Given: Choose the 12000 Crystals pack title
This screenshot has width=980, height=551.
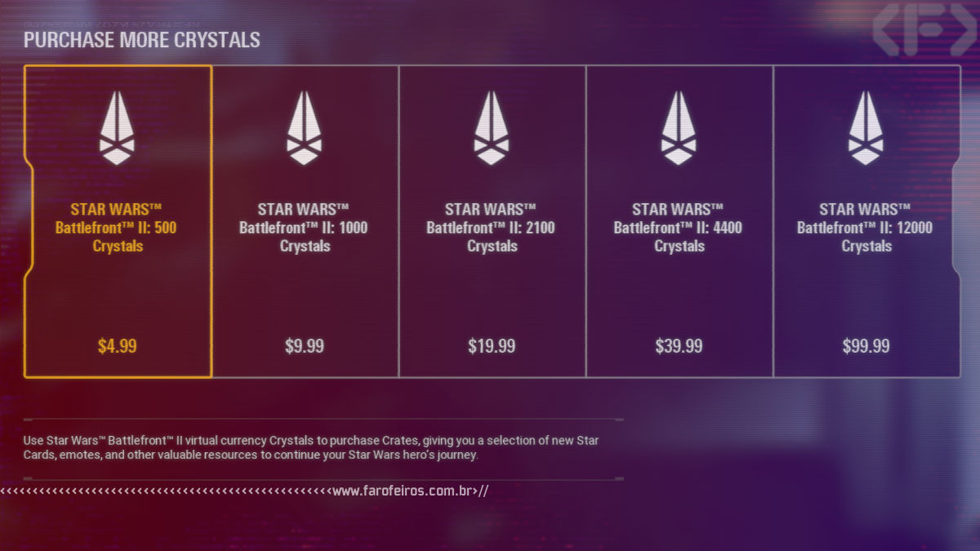Looking at the screenshot, I should tap(866, 228).
